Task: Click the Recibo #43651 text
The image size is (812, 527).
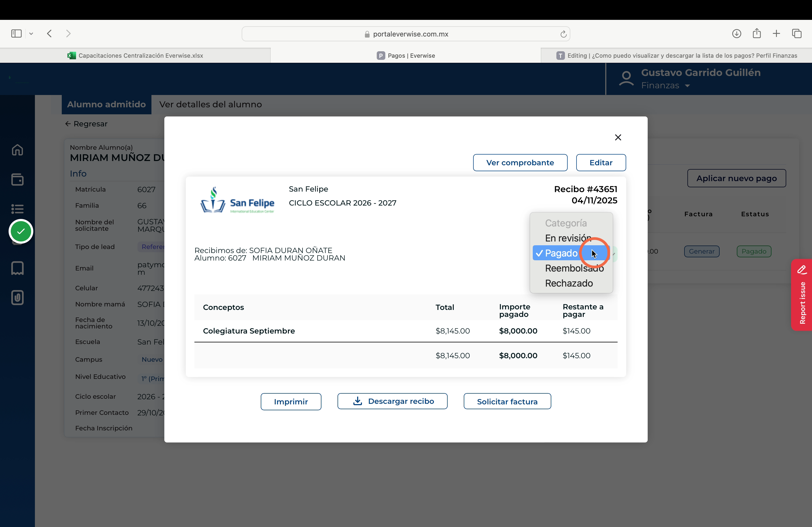Action: click(x=585, y=189)
